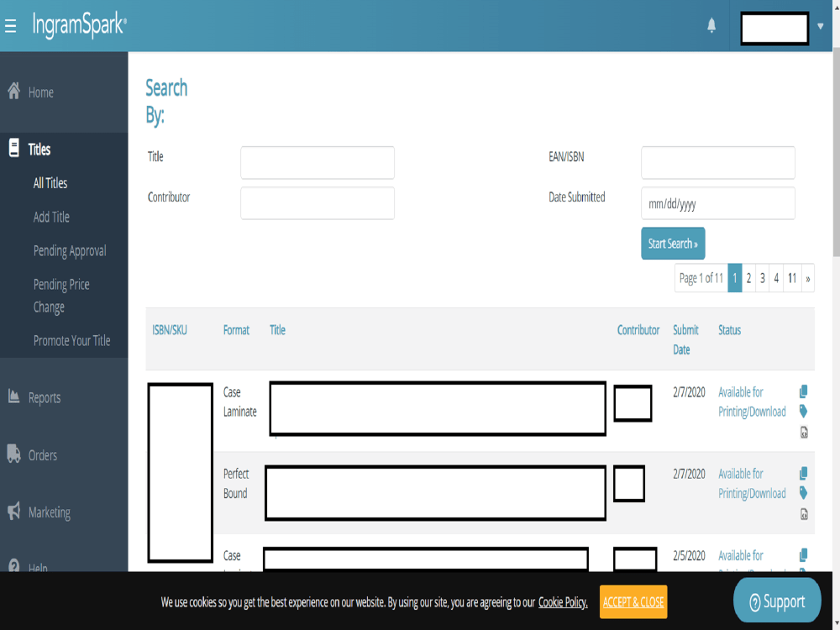Click the Home house icon
Screen dimensions: 840x630
(x=14, y=91)
